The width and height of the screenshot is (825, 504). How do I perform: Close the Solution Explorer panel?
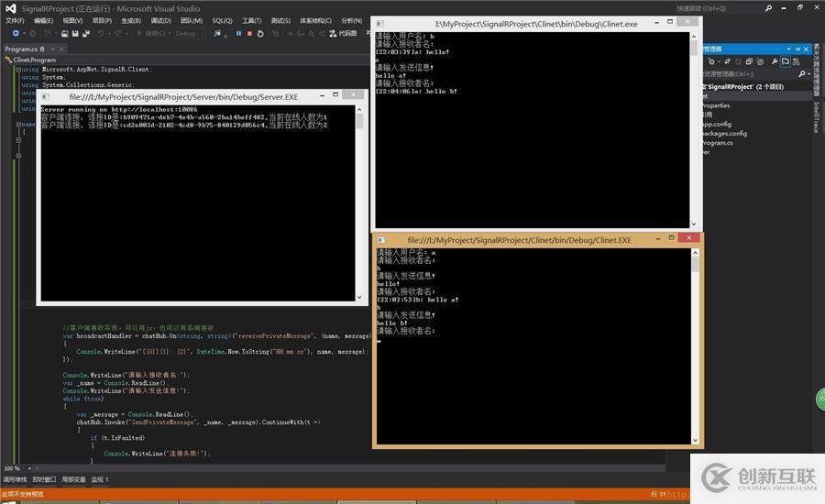pos(806,49)
